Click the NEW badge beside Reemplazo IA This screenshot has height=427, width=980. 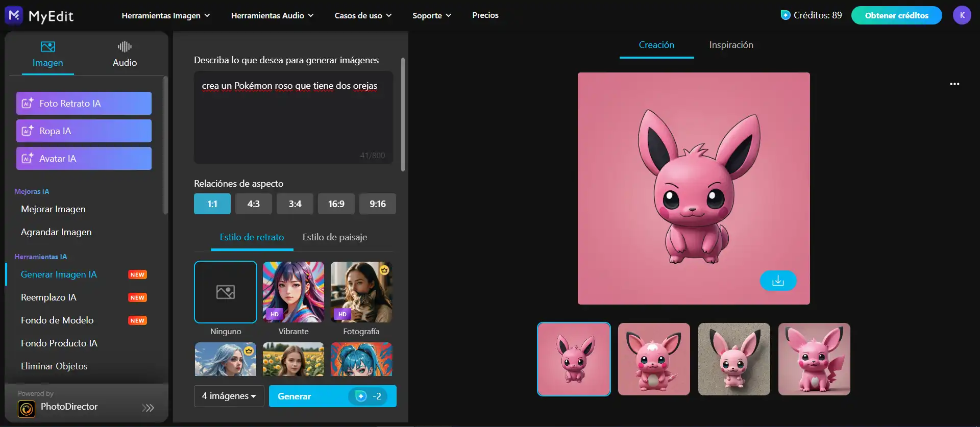click(x=137, y=298)
